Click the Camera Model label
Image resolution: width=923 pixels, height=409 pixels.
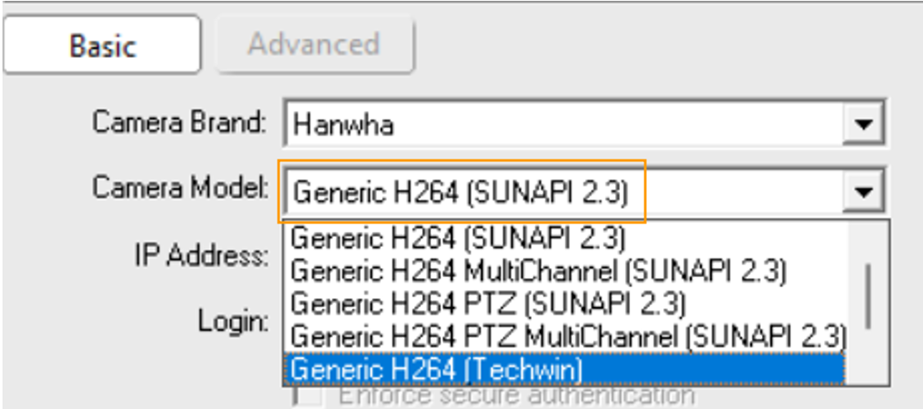pos(180,188)
